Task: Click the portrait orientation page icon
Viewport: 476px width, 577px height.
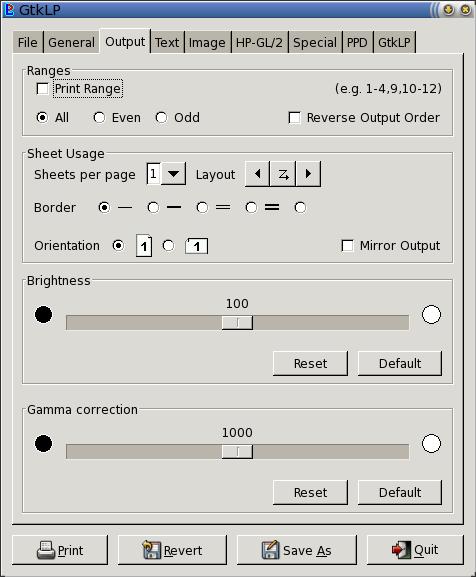Action: pos(144,245)
